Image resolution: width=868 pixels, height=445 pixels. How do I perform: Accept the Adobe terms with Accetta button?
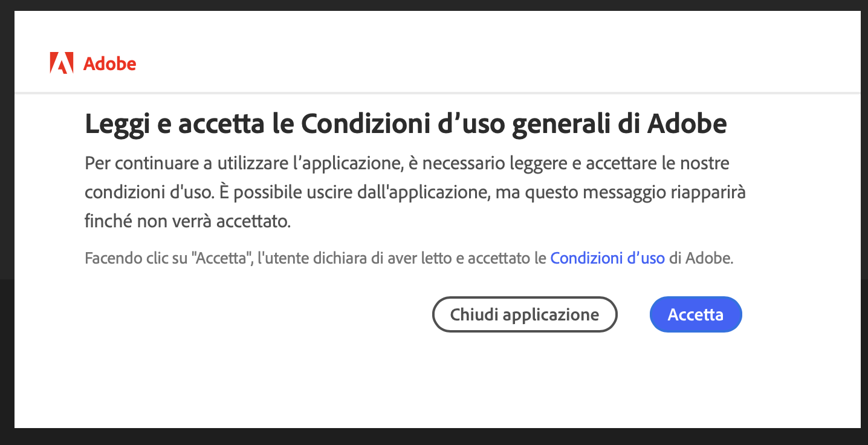pos(696,314)
